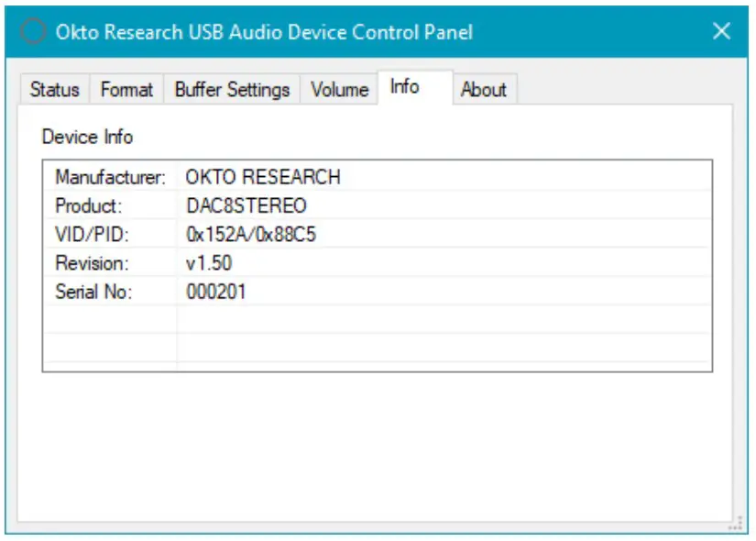The image size is (756, 541).
Task: Click the Okto Research app icon in title bar
Action: (x=33, y=31)
